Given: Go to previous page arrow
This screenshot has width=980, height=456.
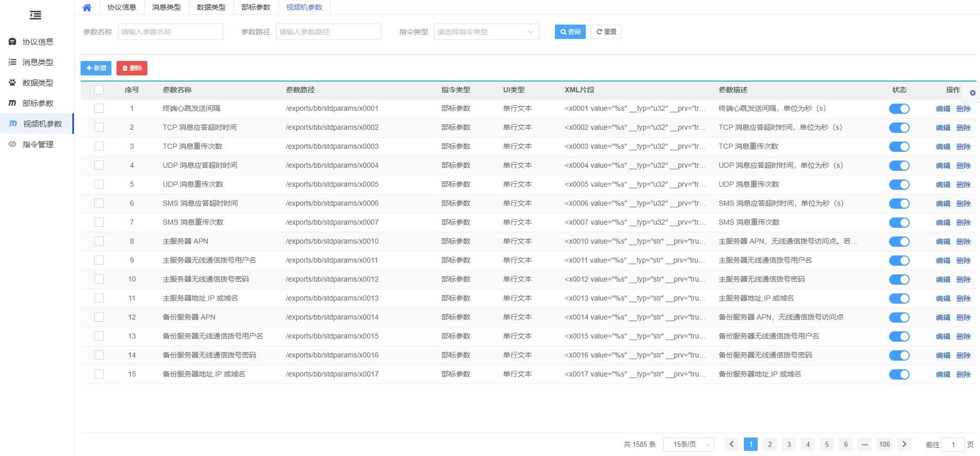Looking at the screenshot, I should (732, 444).
